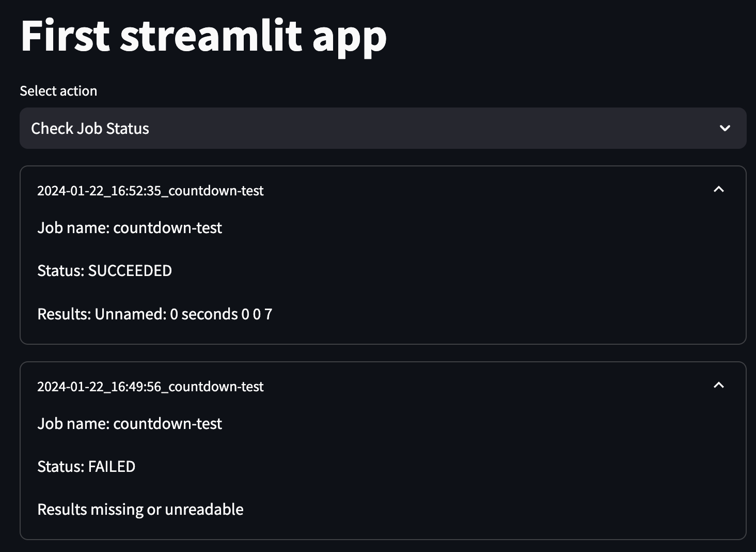Click the Results: Unnamed: 0 seconds line
This screenshot has width=756, height=552.
[155, 314]
